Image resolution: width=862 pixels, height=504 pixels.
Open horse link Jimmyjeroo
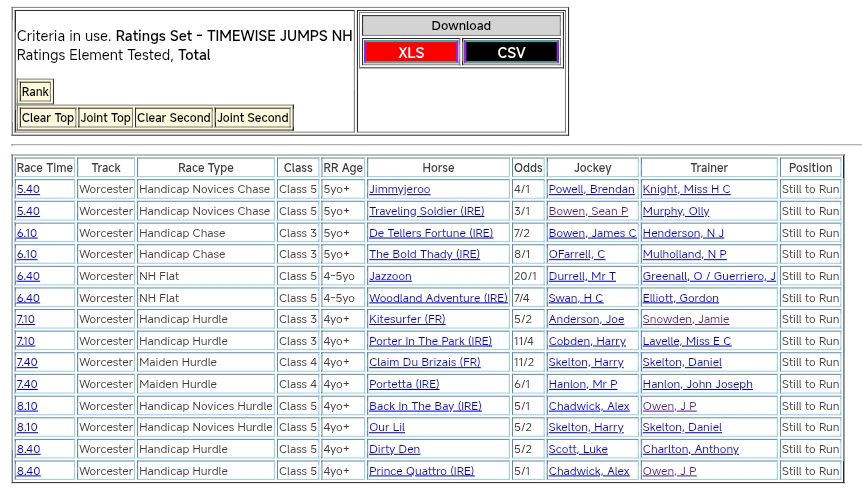tap(399, 189)
